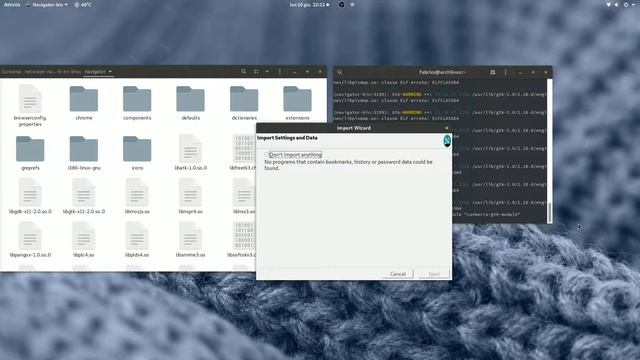
Task: Select the 'Don't import anything' radio button
Action: click(x=267, y=155)
